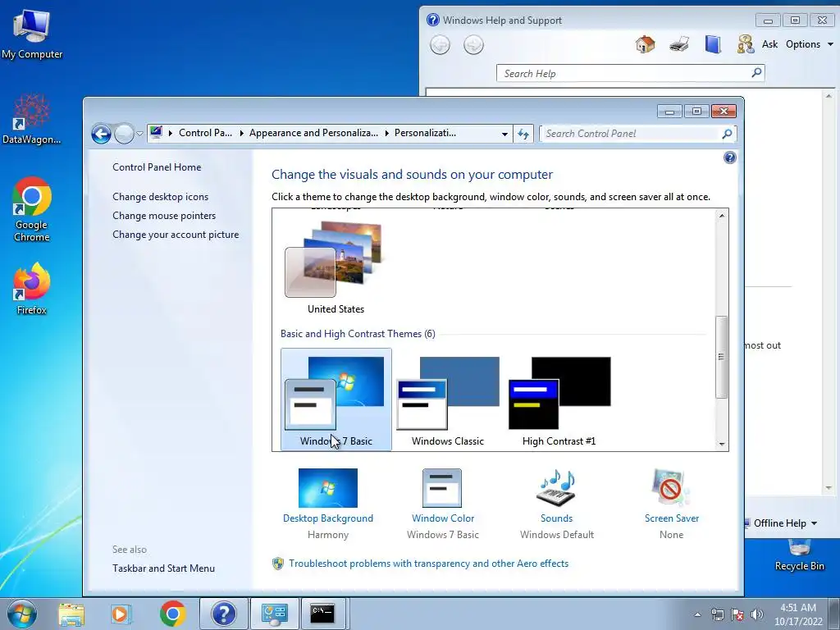
Task: Switch to Help and Support taskbar button
Action: pos(224,614)
